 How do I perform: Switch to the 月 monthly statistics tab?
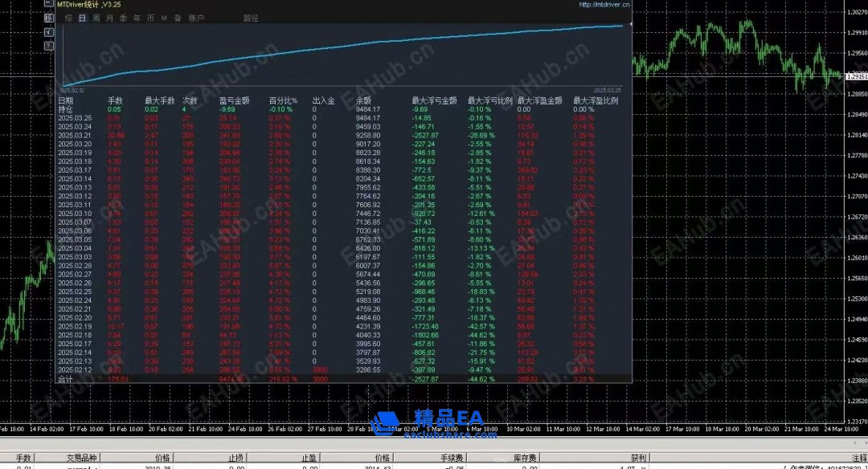pos(109,18)
